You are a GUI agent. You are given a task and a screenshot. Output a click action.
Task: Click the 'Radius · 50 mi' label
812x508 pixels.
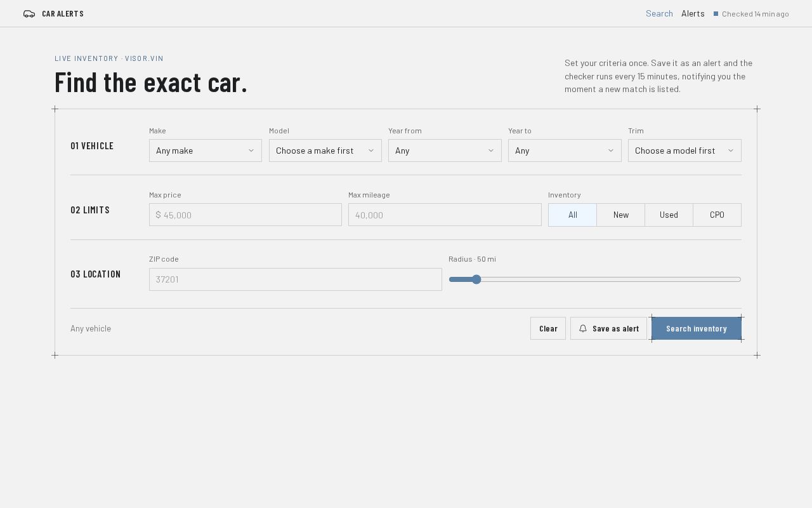pos(472,259)
